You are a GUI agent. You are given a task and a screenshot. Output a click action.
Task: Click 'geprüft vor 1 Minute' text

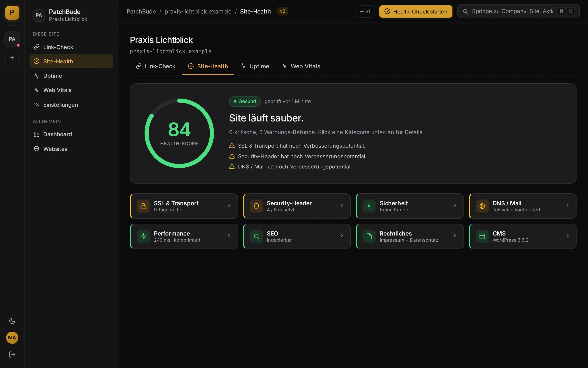287,101
